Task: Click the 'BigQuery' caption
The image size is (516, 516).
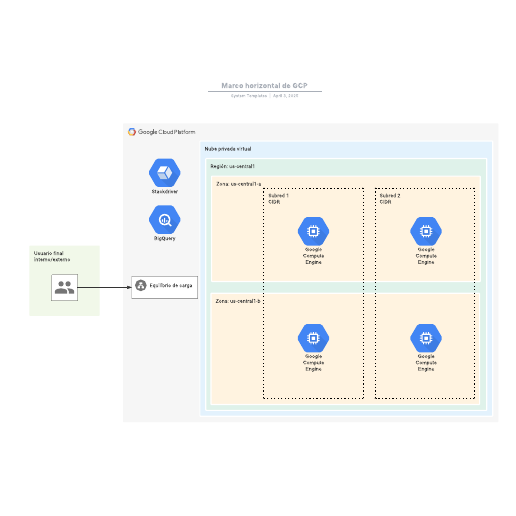Action: coord(165,238)
